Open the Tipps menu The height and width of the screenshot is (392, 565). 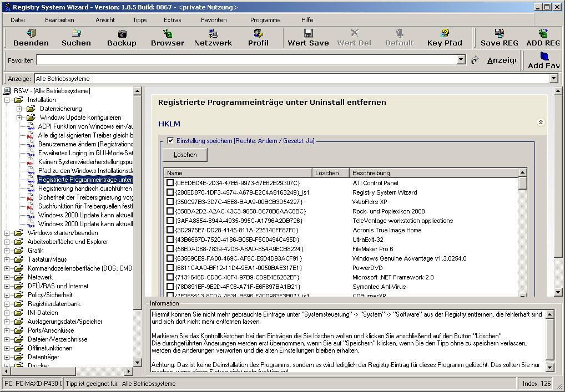pos(140,20)
